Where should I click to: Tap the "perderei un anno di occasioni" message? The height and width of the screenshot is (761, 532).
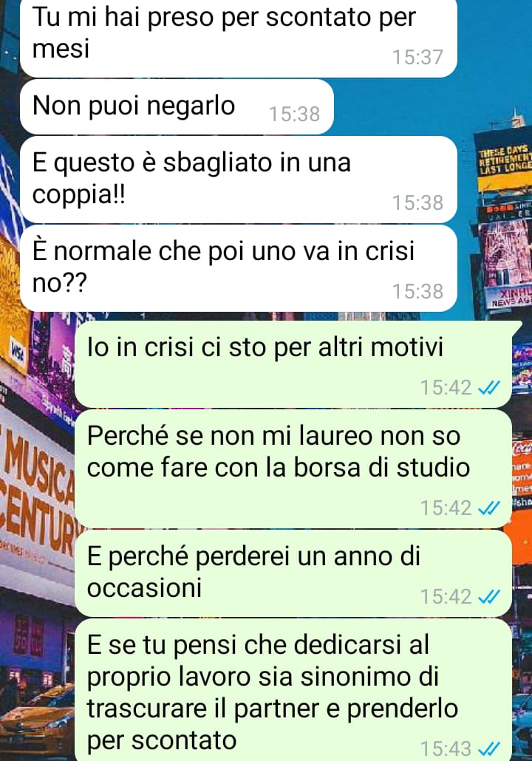(293, 573)
